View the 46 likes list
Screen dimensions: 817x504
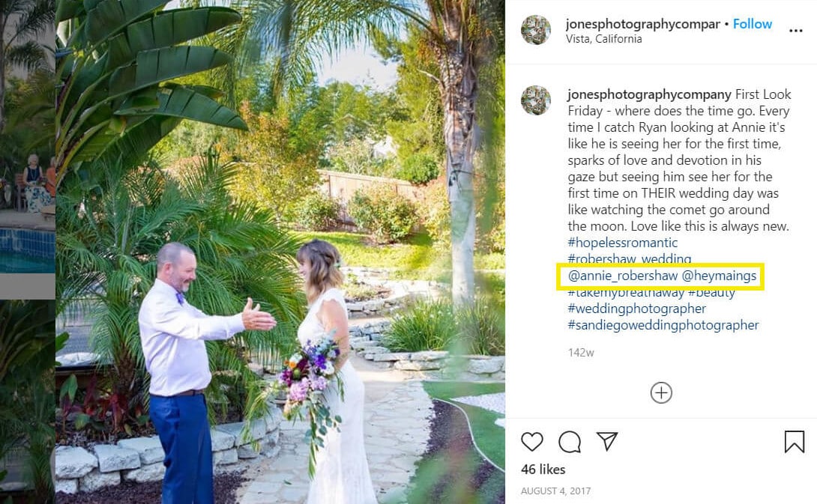coord(543,470)
